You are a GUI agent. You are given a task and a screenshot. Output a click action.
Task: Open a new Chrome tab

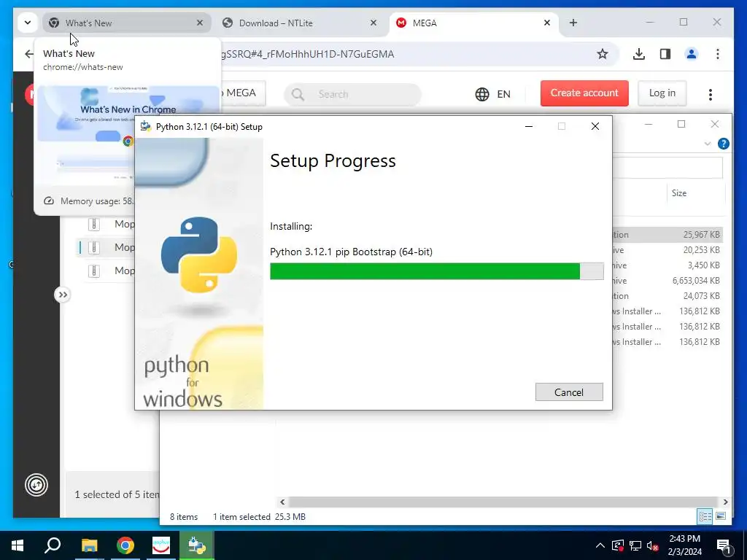tap(573, 23)
